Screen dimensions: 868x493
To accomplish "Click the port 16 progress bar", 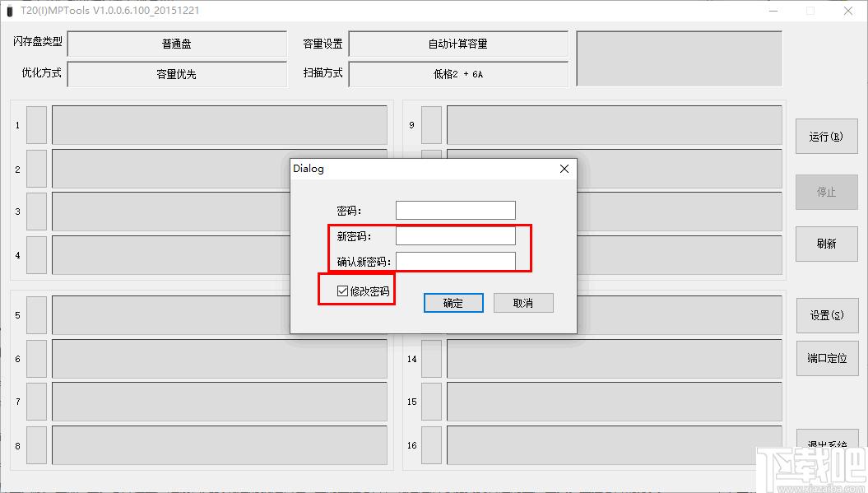I will (615, 445).
